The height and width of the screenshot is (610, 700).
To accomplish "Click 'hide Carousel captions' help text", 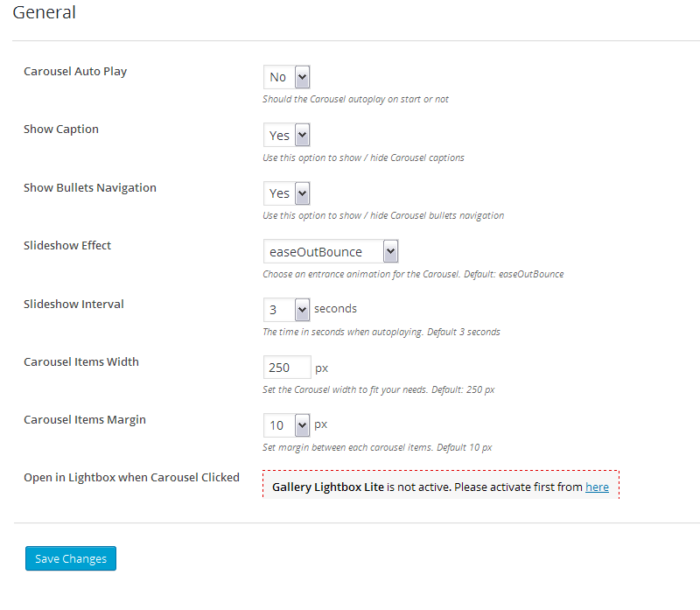I will pyautogui.click(x=363, y=158).
